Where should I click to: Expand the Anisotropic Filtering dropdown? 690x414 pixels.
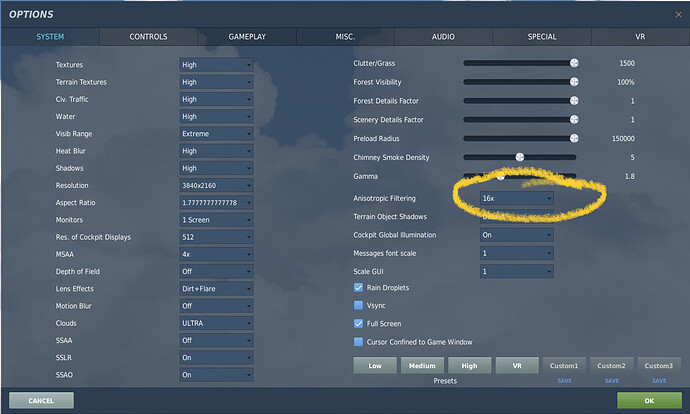[x=516, y=199]
